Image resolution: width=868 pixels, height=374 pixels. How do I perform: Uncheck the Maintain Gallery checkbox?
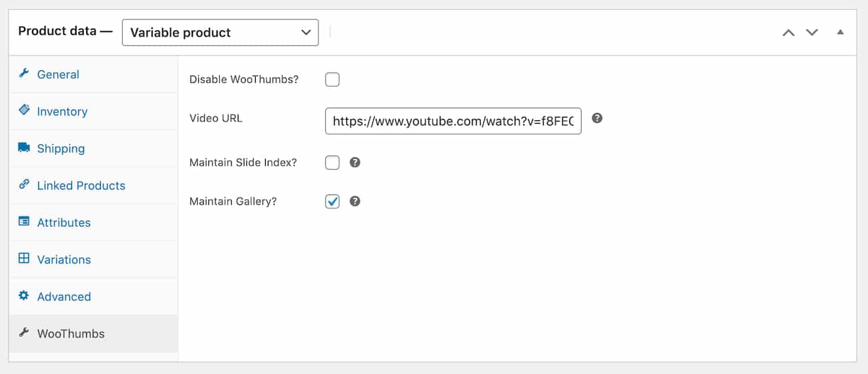pyautogui.click(x=333, y=202)
